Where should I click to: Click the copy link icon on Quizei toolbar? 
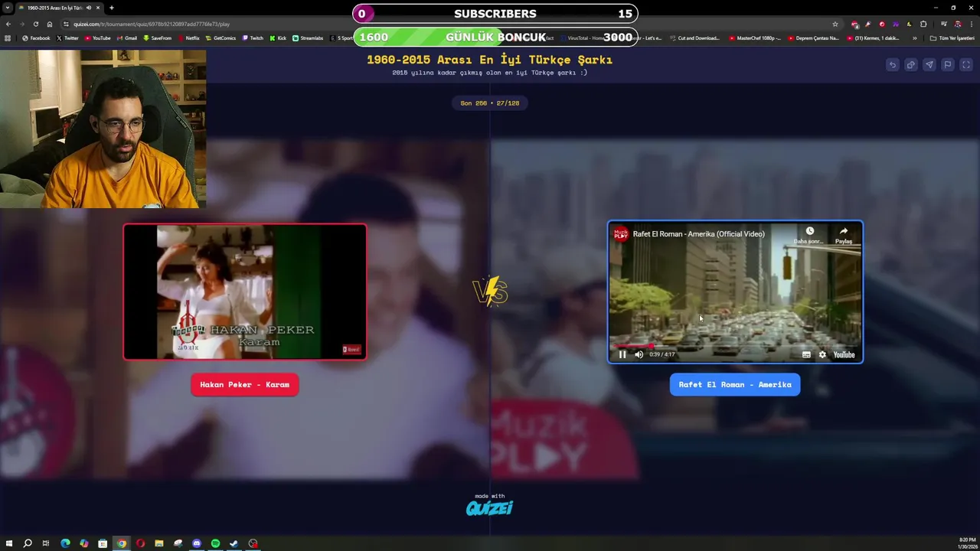pyautogui.click(x=910, y=65)
